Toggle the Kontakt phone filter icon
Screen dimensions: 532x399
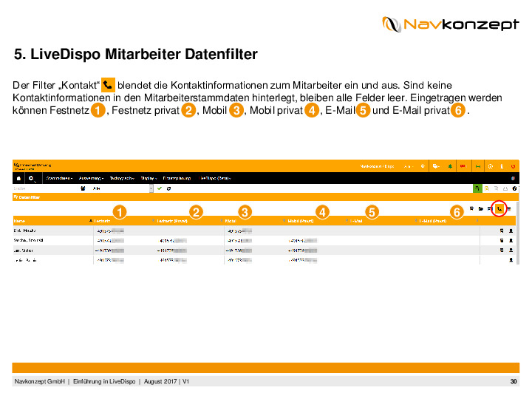[x=499, y=209]
